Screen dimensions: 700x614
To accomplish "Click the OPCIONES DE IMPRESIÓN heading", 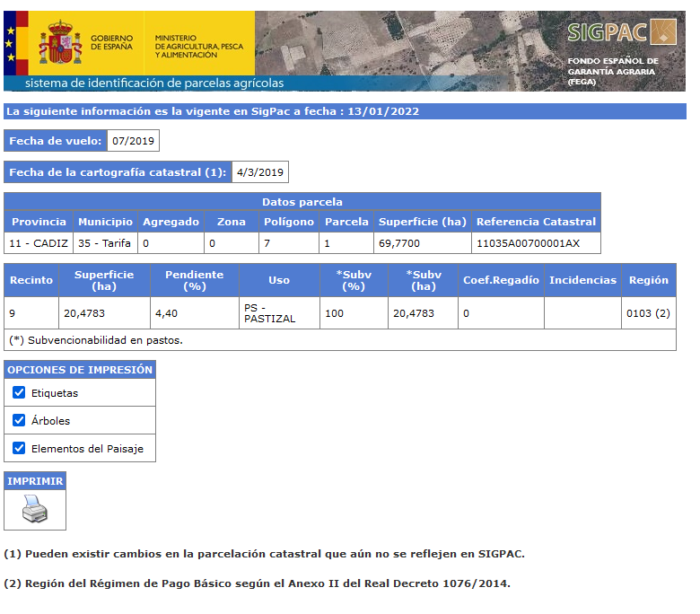I will coord(80,370).
